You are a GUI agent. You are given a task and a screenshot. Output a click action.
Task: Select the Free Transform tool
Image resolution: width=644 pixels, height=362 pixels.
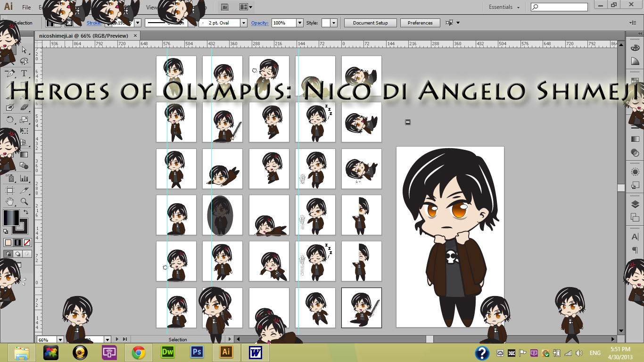tap(25, 131)
